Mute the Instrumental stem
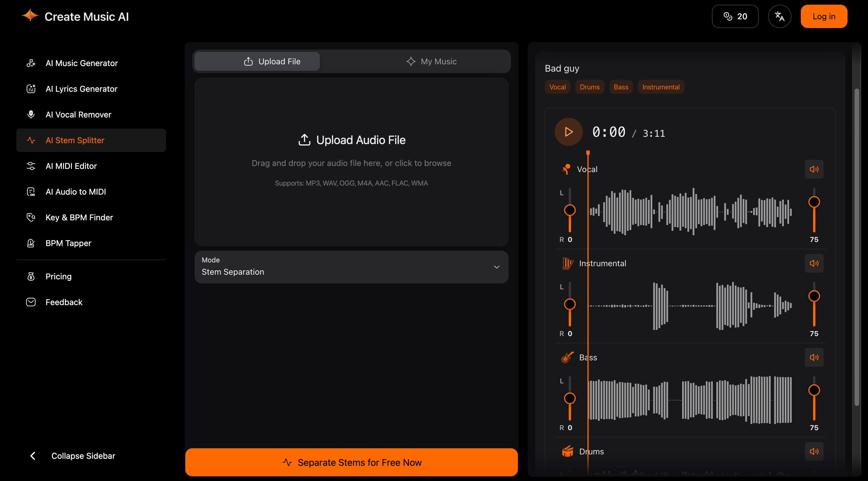Screen dimensions: 868x481 [x=814, y=263]
